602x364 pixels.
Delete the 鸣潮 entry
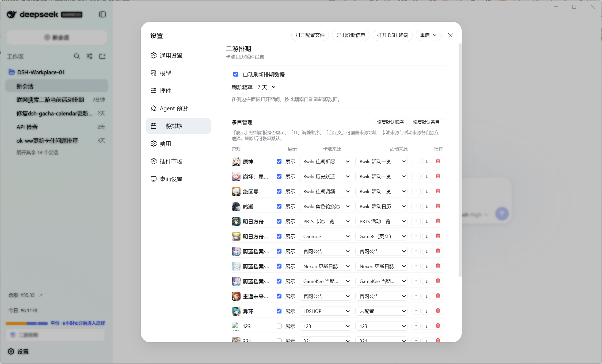point(438,206)
